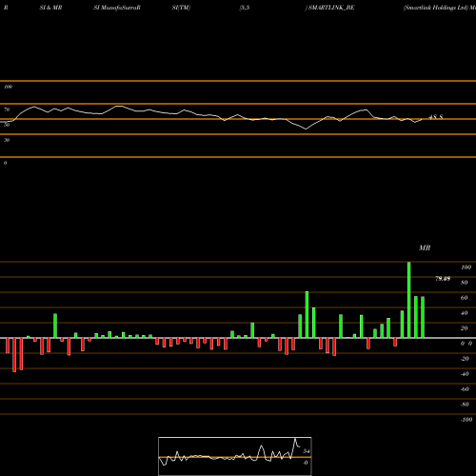Image resolution: width=476 pixels, height=476 pixels.
Task: Click the 'MR' panel title
Action: coord(425,248)
